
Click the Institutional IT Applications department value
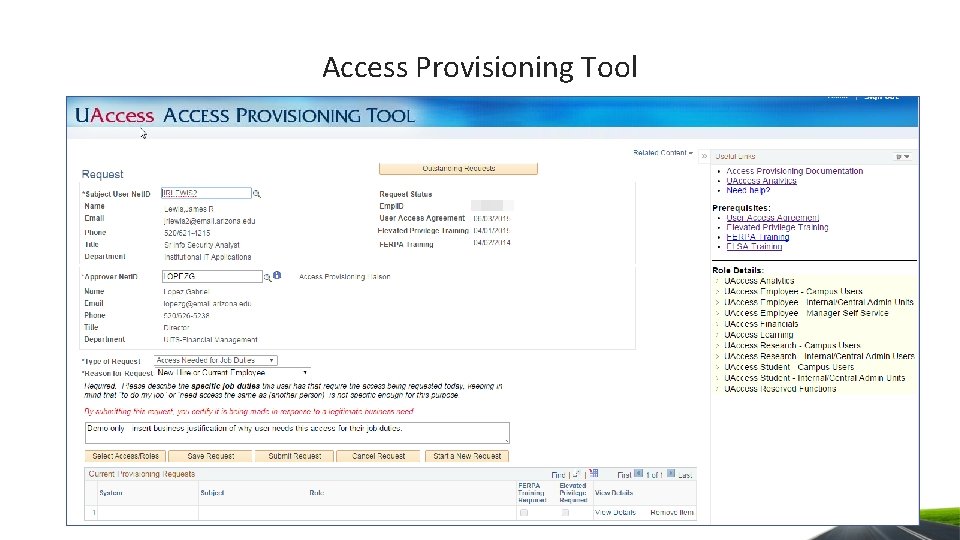point(207,257)
